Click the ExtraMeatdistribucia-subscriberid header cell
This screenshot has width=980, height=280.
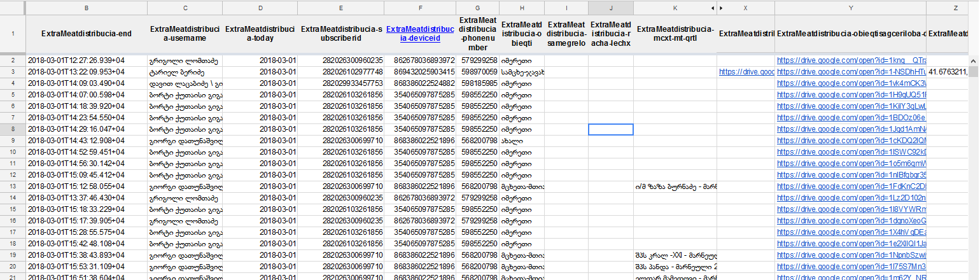342,34
